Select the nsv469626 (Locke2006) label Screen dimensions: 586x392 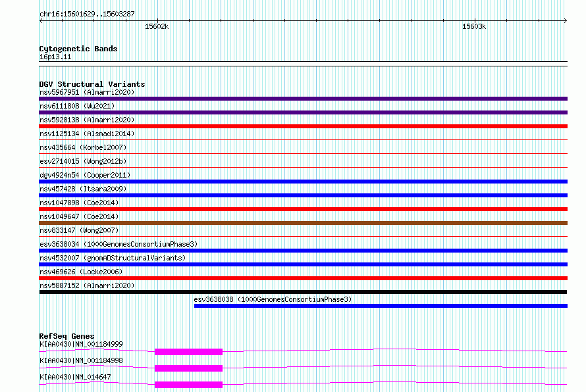81,272
